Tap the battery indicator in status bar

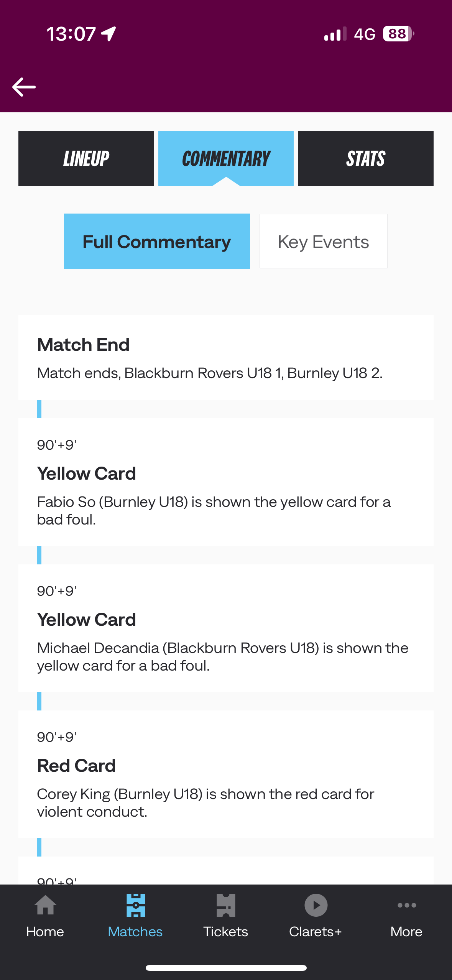pyautogui.click(x=398, y=34)
